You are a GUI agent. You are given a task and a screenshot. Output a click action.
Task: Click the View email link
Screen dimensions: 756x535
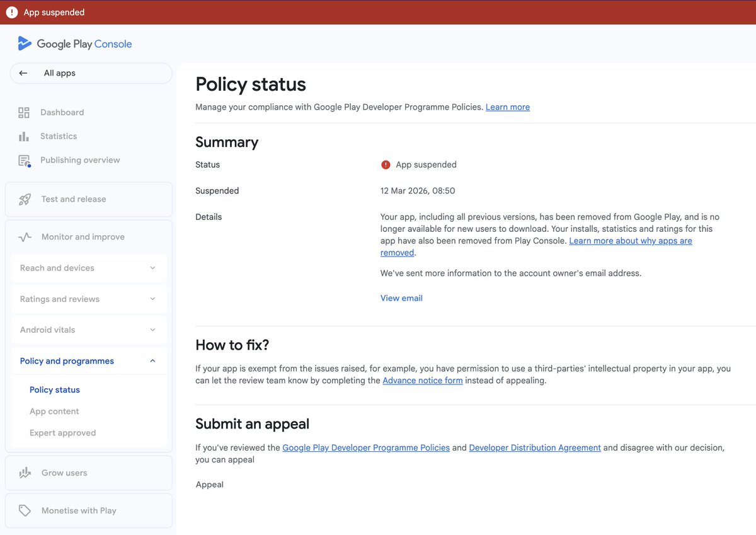click(401, 298)
